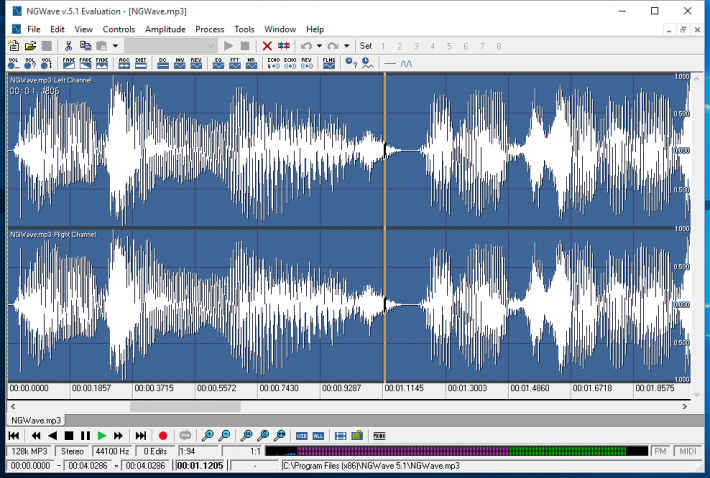Viewport: 710px width, 478px height.
Task: Apply the Fade Out effect icon
Action: coord(85,63)
